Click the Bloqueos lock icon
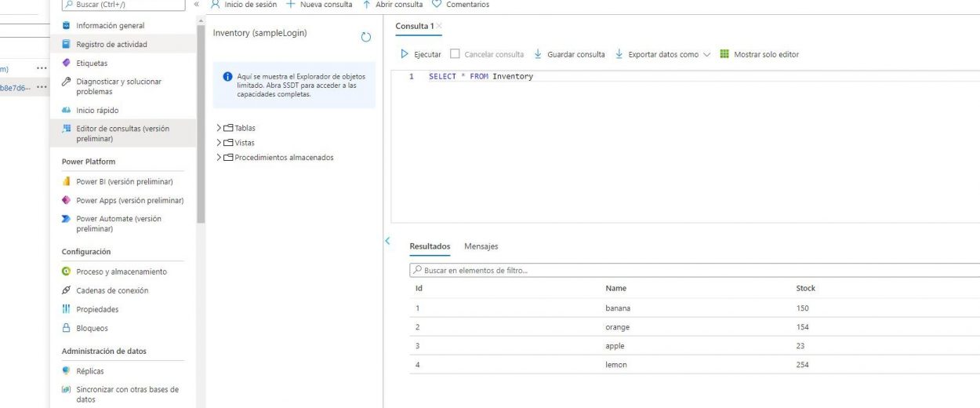The image size is (980, 408). [67, 328]
